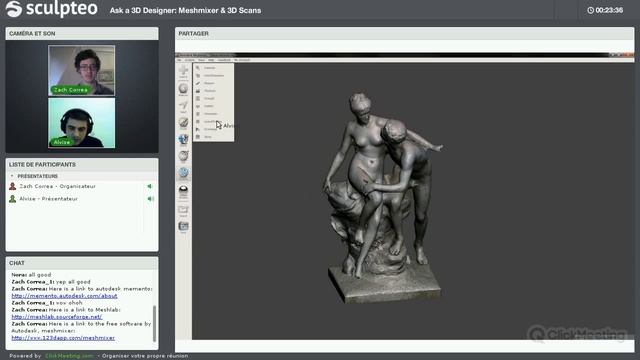Click the Partager panel header
This screenshot has width=640, height=360.
click(x=404, y=33)
